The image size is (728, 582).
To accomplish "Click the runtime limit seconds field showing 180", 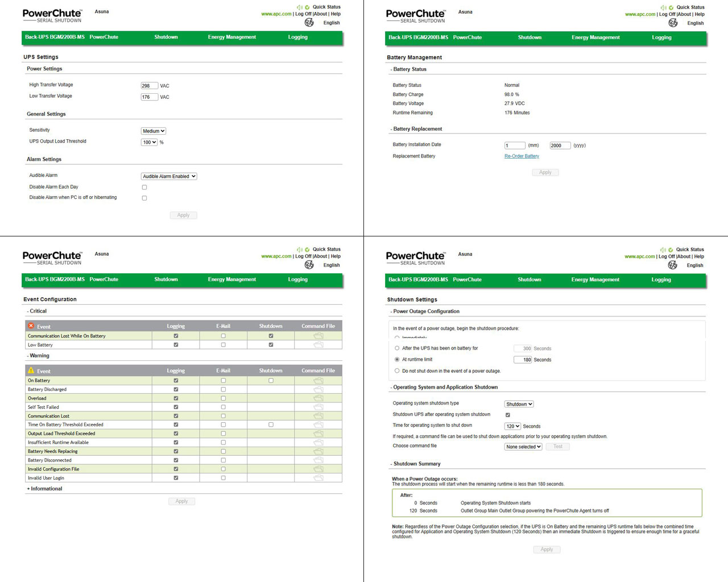I will coord(523,360).
